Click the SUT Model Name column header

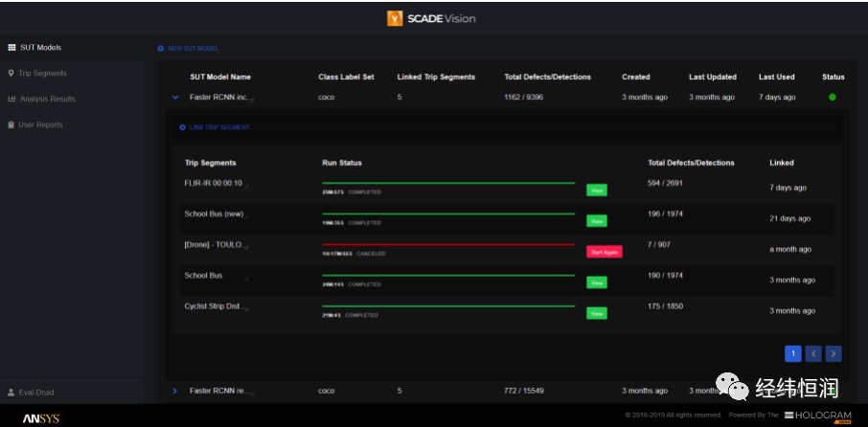(220, 77)
